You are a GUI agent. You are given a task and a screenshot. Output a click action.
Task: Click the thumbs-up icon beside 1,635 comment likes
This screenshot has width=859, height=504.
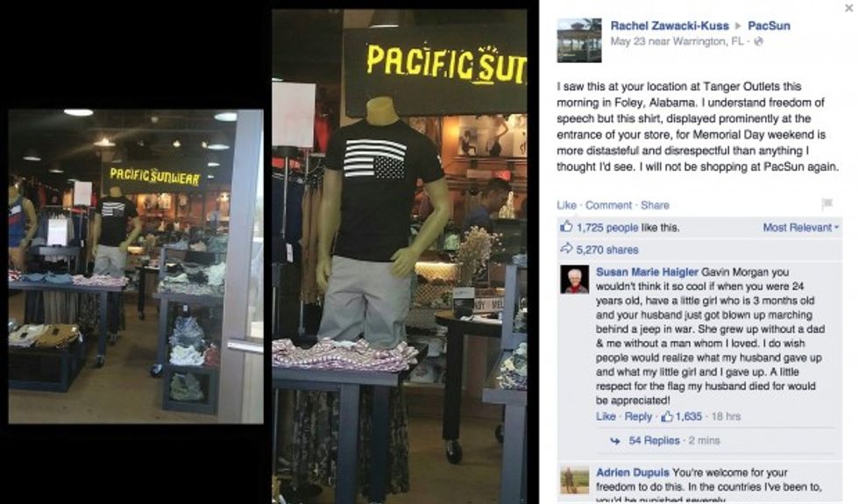point(667,416)
